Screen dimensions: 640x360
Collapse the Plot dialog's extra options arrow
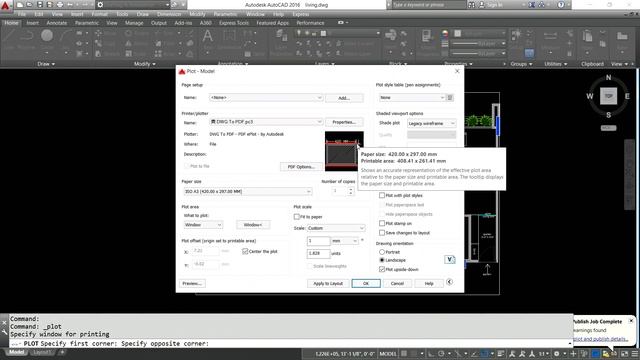click(x=449, y=282)
